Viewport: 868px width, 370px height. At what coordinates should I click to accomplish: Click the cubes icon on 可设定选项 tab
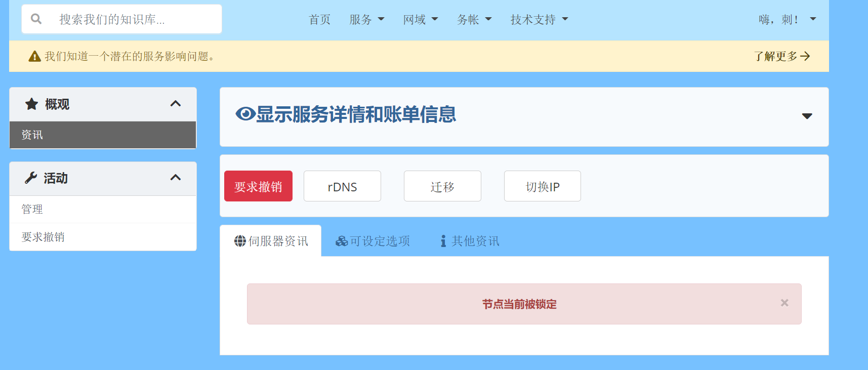(x=342, y=241)
